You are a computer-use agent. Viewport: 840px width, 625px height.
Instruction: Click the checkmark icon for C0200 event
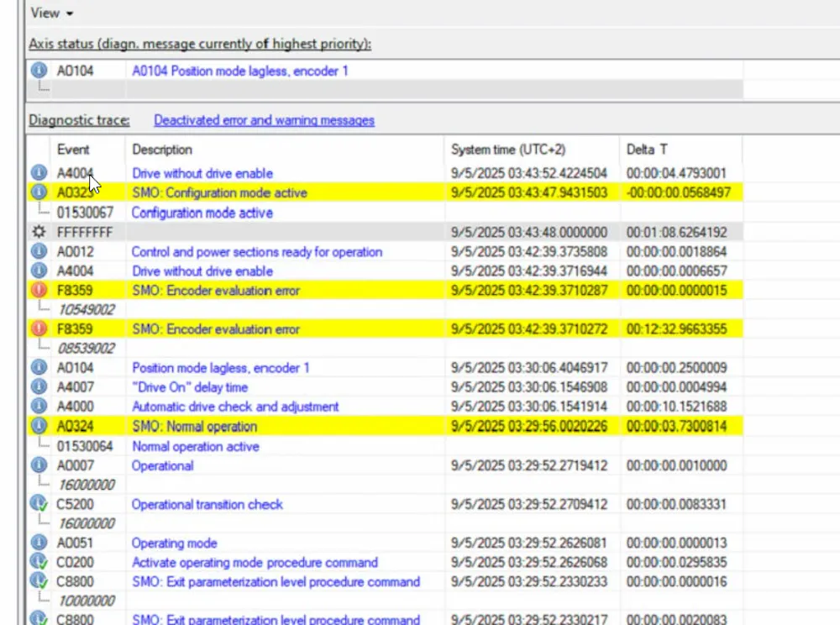tap(39, 562)
